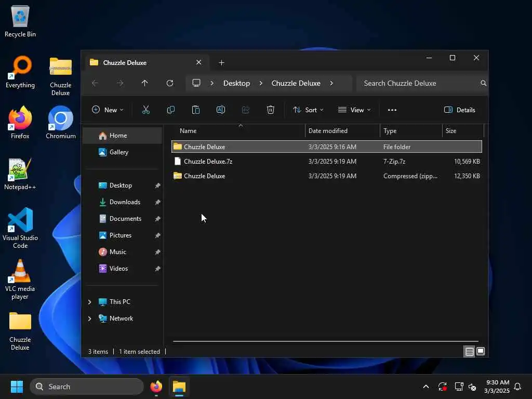532x399 pixels.
Task: Click the Cut scissors icon in toolbar
Action: (145, 110)
